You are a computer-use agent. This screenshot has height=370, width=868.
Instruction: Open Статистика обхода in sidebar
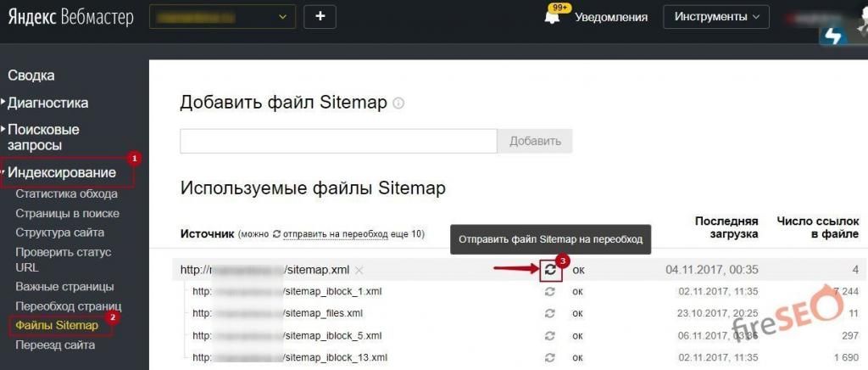coord(66,193)
